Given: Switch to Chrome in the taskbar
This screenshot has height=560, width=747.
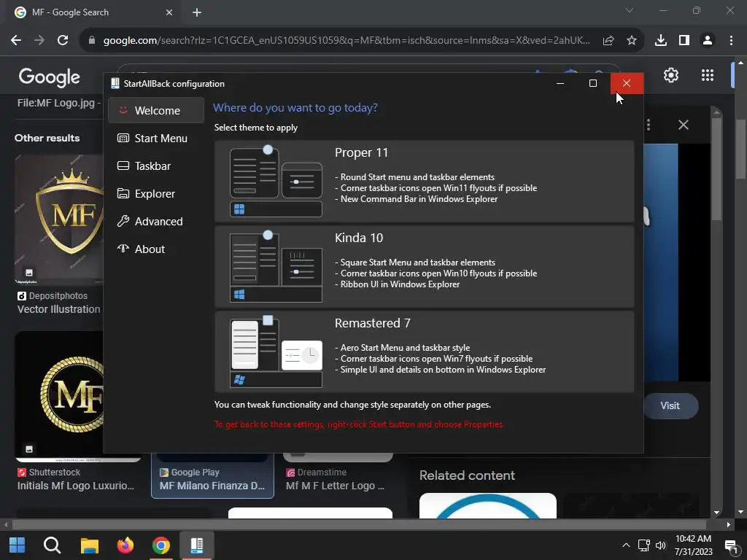Looking at the screenshot, I should 161,545.
